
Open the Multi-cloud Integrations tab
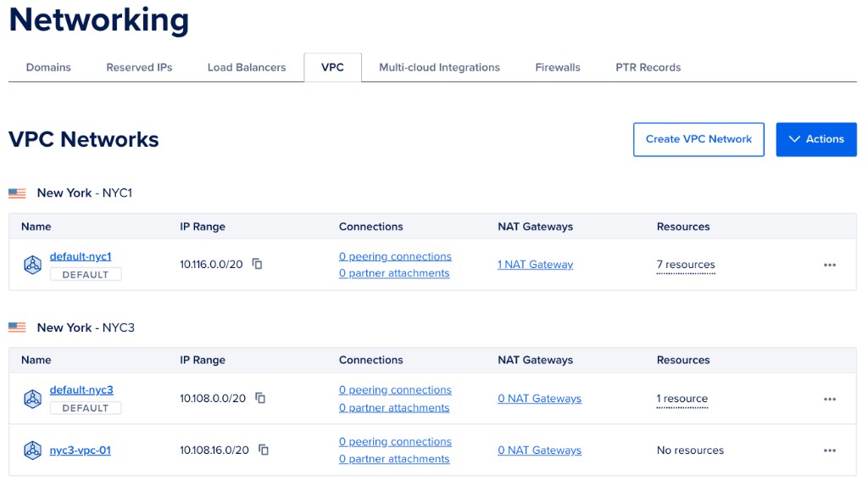440,68
